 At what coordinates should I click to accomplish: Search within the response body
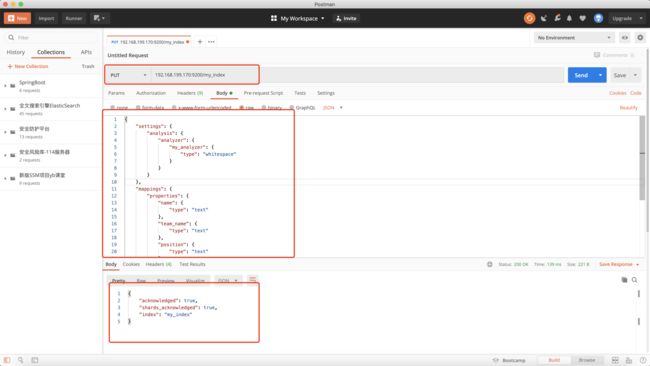634,280
